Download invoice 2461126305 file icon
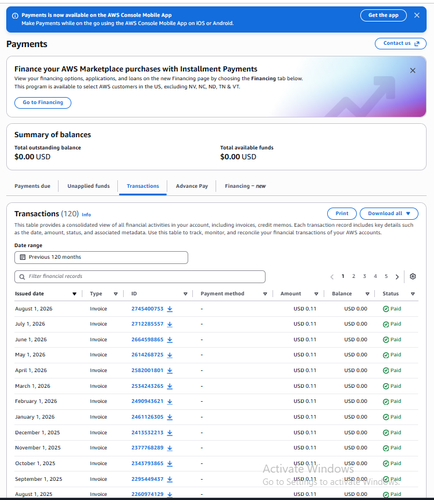The image size is (434, 500). [x=170, y=417]
